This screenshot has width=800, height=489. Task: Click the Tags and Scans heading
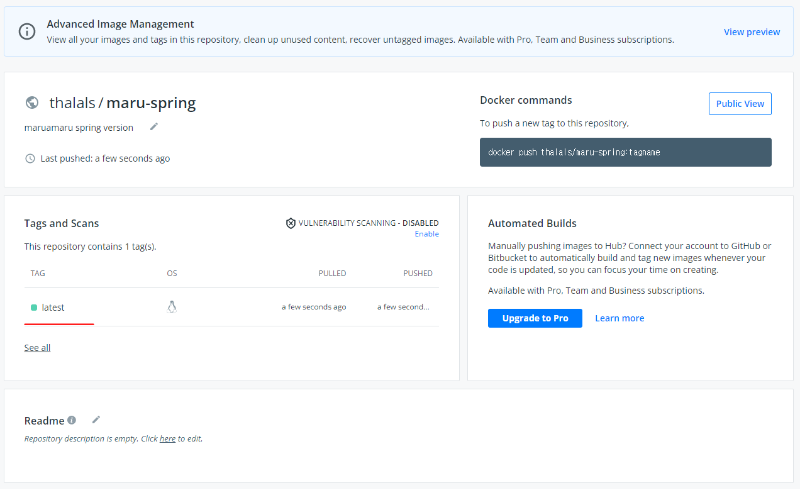point(61,223)
